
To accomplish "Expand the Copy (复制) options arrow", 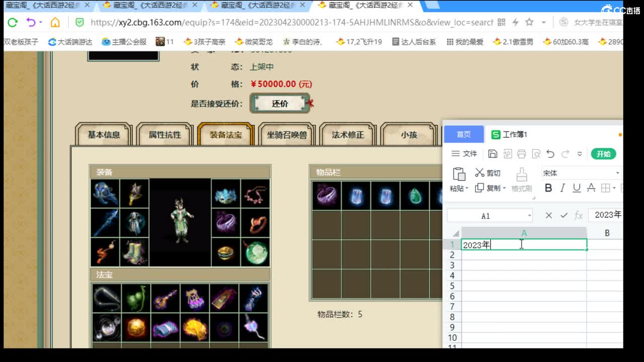I will pyautogui.click(x=504, y=189).
